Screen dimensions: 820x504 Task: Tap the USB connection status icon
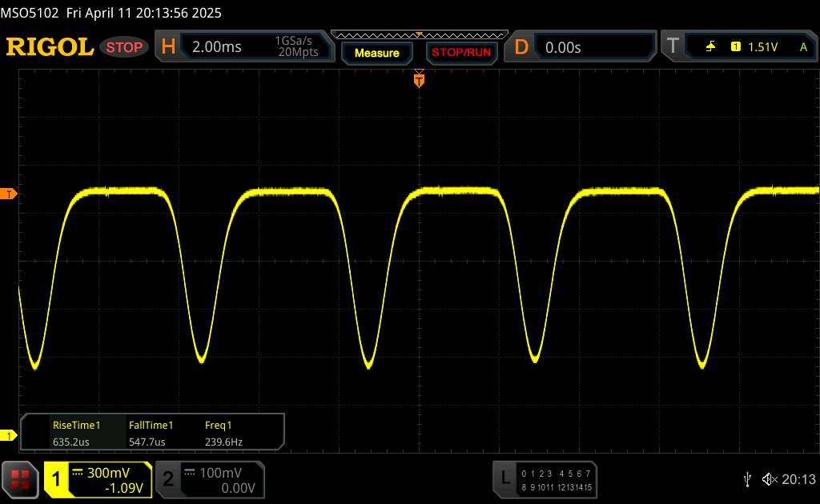(x=747, y=479)
